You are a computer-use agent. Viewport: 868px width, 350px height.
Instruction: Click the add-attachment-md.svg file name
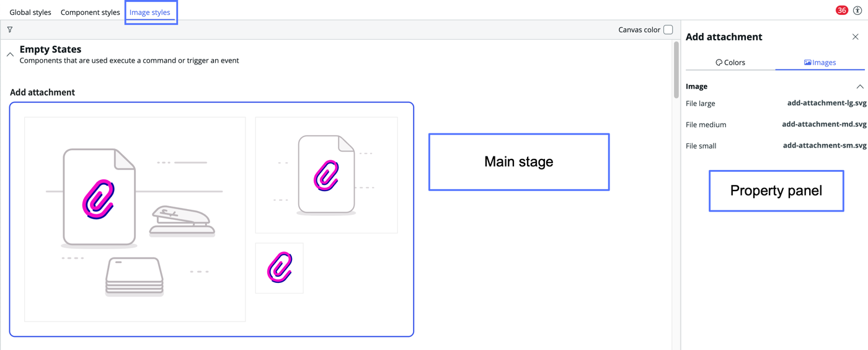pyautogui.click(x=824, y=124)
